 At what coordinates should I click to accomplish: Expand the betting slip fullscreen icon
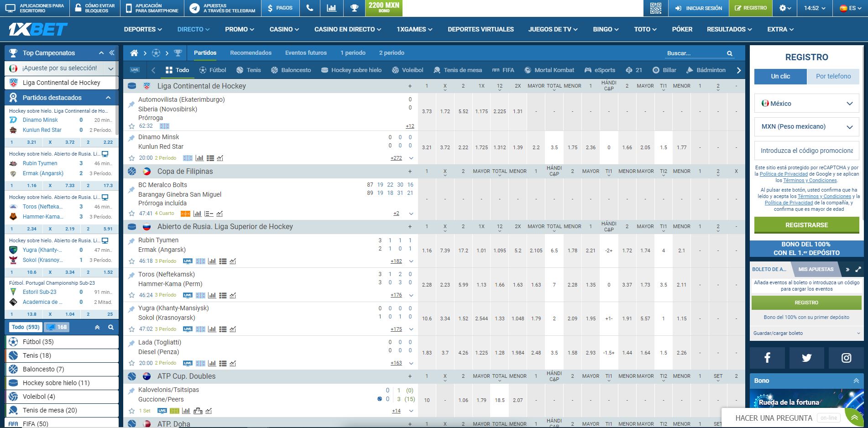click(858, 269)
